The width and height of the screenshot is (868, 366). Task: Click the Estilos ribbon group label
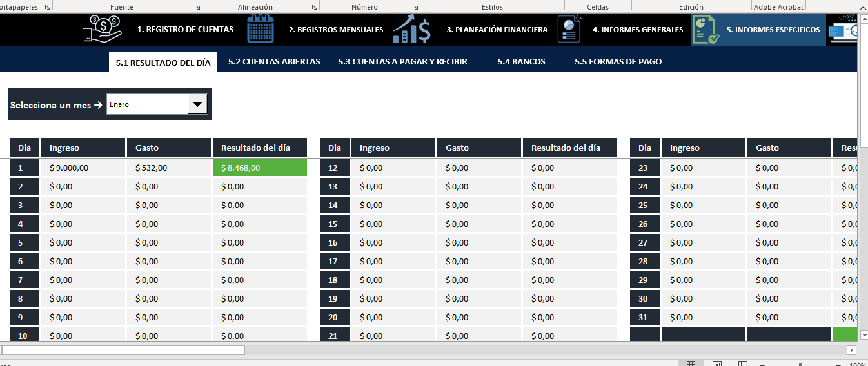tap(492, 7)
